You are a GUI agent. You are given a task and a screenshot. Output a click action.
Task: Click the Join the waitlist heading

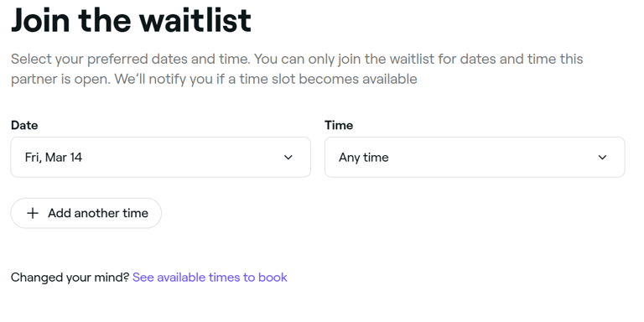click(x=131, y=20)
